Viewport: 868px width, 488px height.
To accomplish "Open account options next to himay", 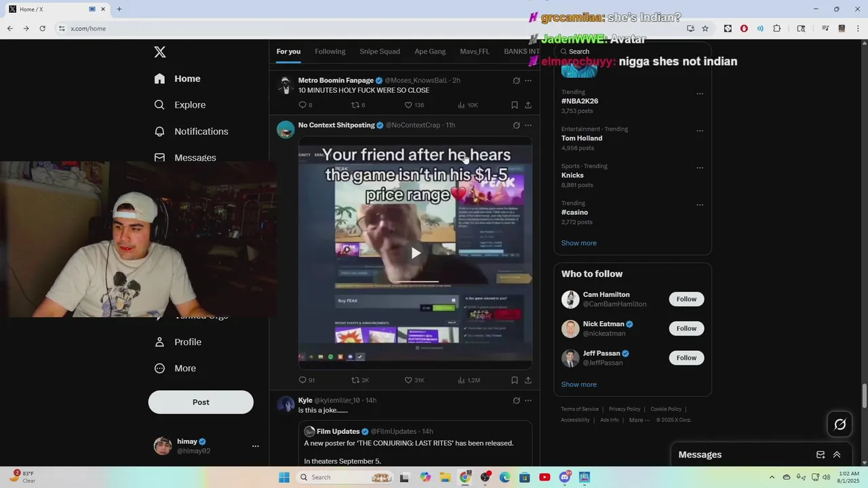I will coord(256,446).
